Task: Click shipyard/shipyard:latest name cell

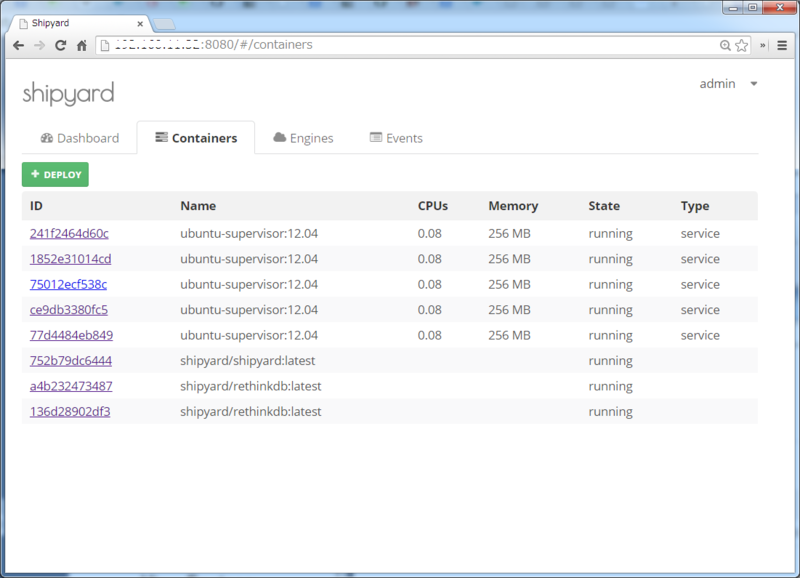Action: pyautogui.click(x=247, y=361)
